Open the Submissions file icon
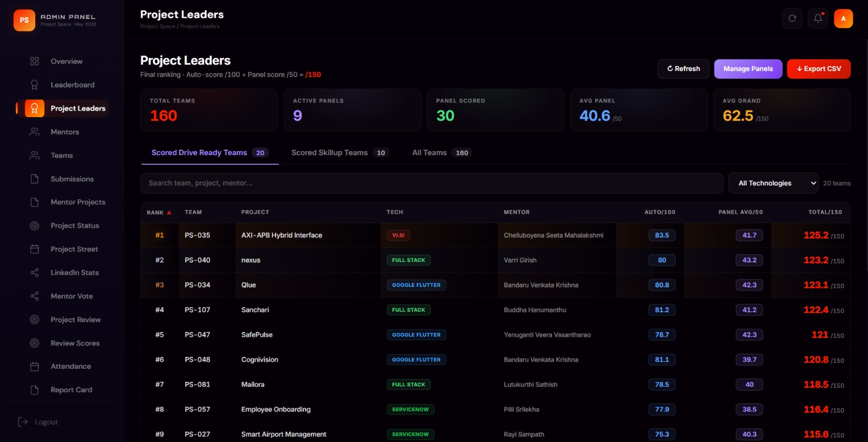Image resolution: width=868 pixels, height=442 pixels. click(35, 179)
